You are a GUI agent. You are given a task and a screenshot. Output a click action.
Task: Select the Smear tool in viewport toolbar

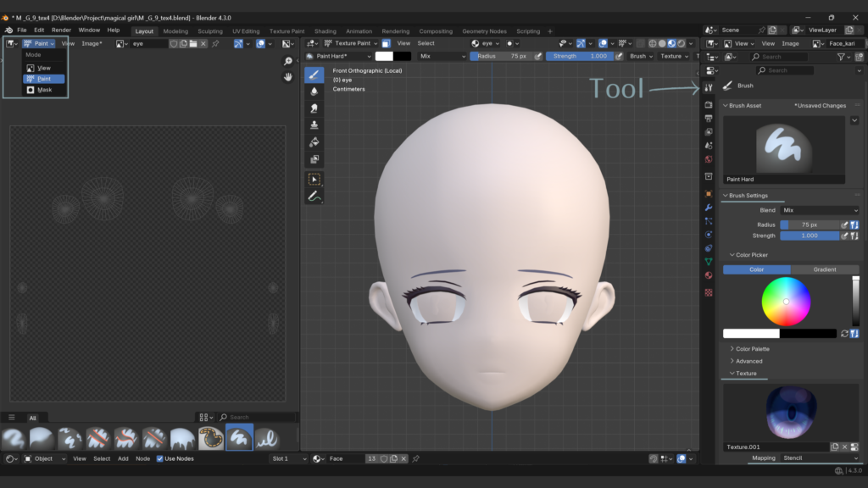(314, 108)
